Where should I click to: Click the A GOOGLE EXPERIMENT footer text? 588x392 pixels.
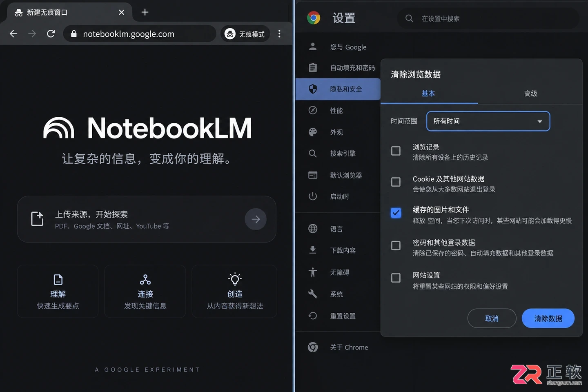pos(147,370)
